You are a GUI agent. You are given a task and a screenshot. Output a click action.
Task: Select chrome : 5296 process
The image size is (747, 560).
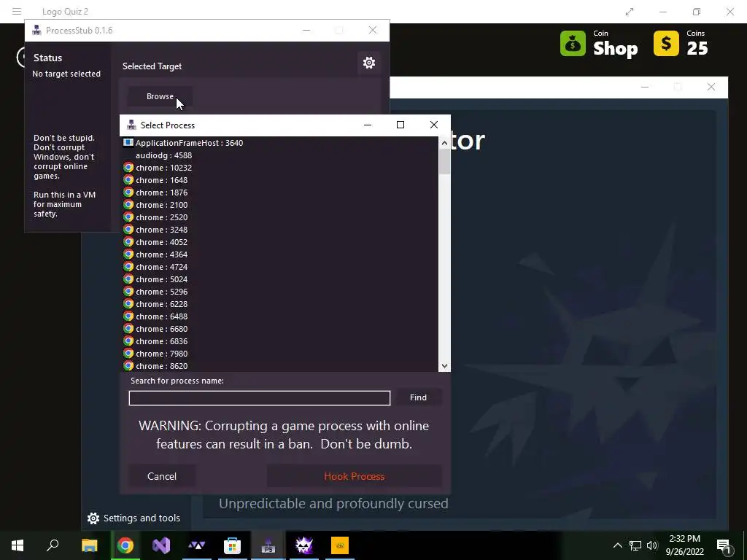point(280,292)
